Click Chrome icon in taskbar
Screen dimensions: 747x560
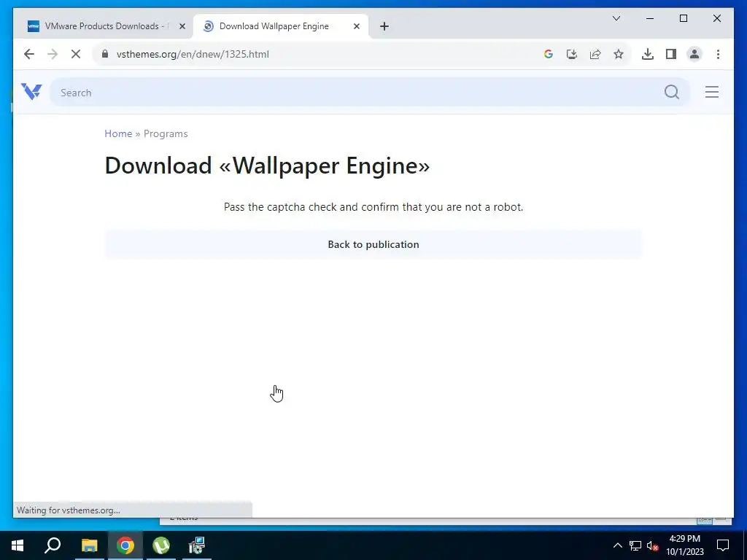tap(125, 545)
